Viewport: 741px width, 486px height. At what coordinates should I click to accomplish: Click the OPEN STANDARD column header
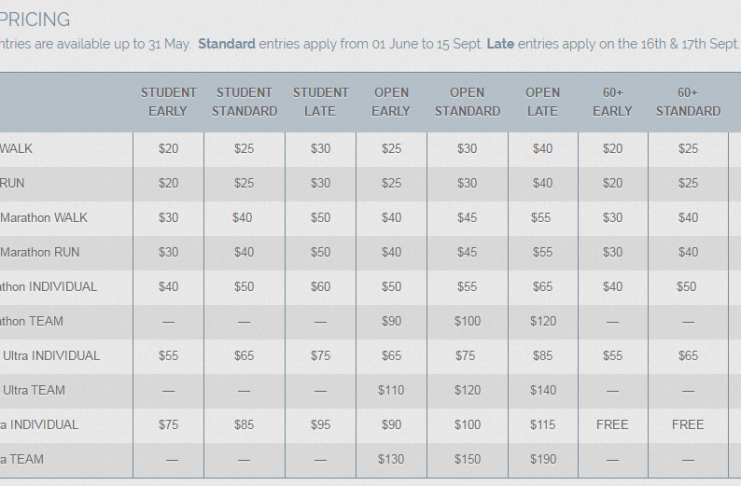click(x=467, y=102)
